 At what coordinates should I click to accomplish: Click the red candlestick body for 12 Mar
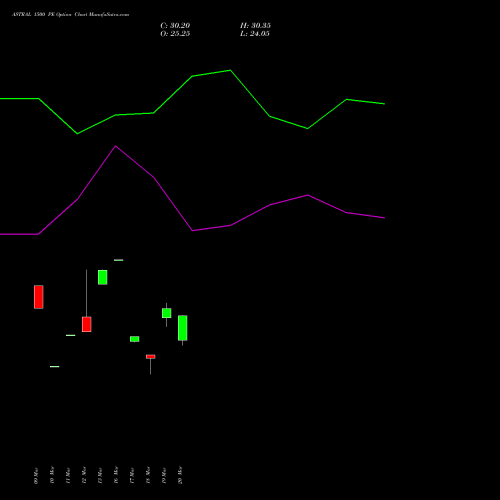[87, 324]
